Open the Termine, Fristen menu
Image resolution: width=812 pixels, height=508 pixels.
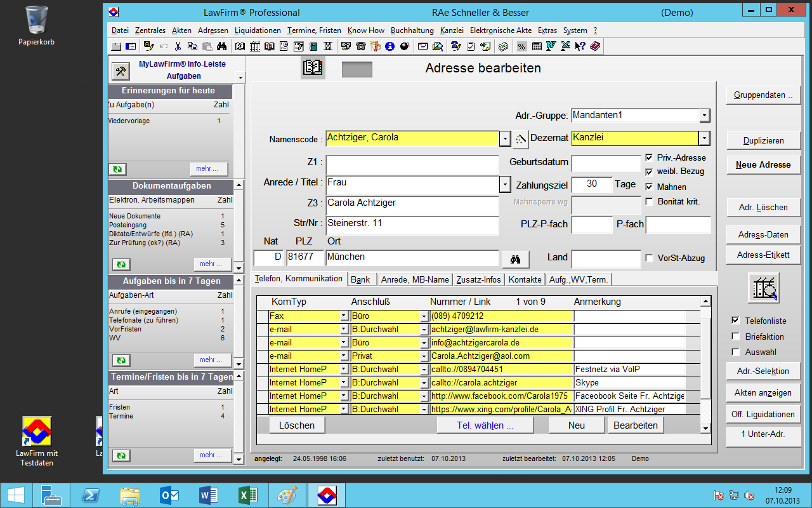pos(314,30)
